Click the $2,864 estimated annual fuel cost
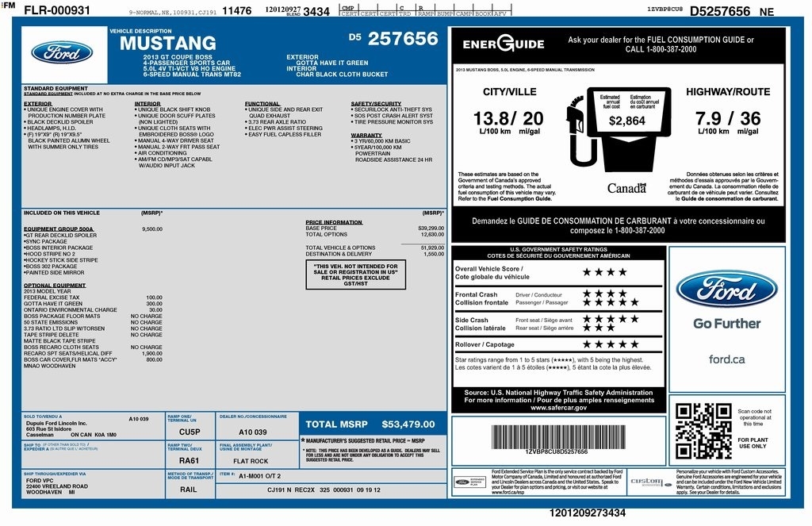Screen dimensions: 812x526 click(626, 121)
